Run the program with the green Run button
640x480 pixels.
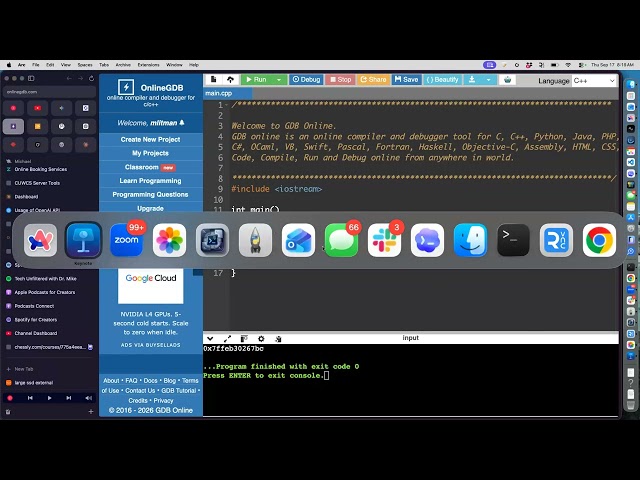tap(257, 80)
